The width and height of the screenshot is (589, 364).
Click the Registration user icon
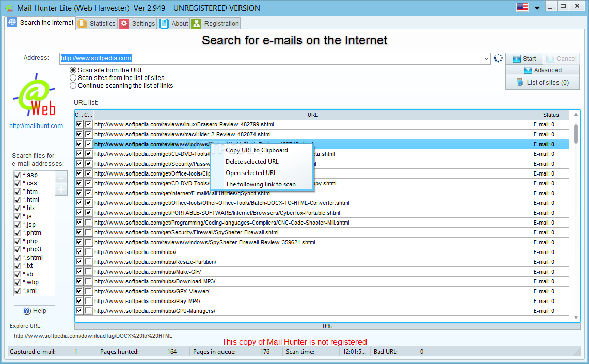(x=196, y=23)
